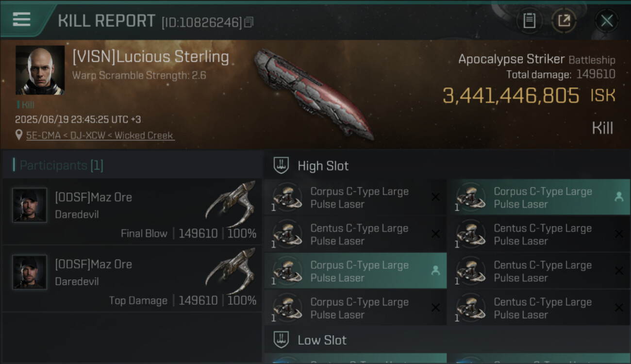Image resolution: width=631 pixels, height=364 pixels.
Task: Click the first Corpus C-Type laser module icon
Action: click(x=287, y=198)
